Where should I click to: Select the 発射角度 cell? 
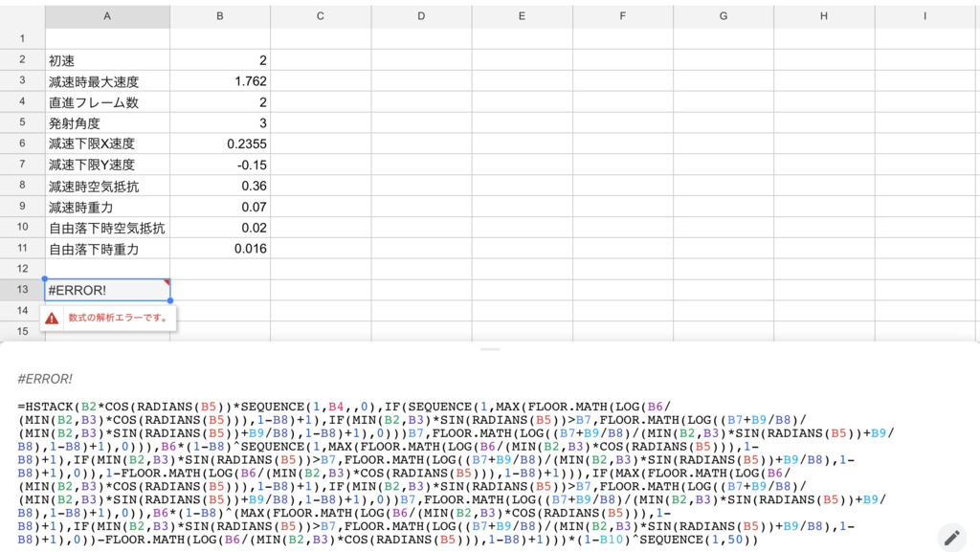click(x=106, y=123)
